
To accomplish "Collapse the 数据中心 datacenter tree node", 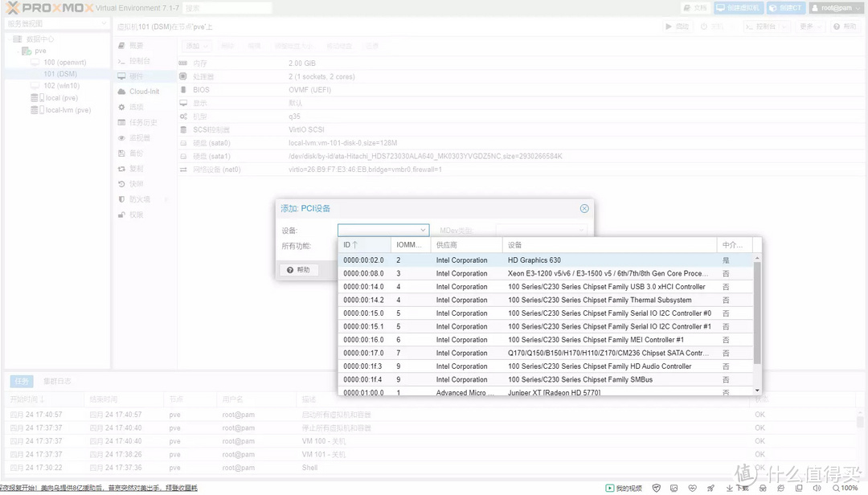I will 10,39.
